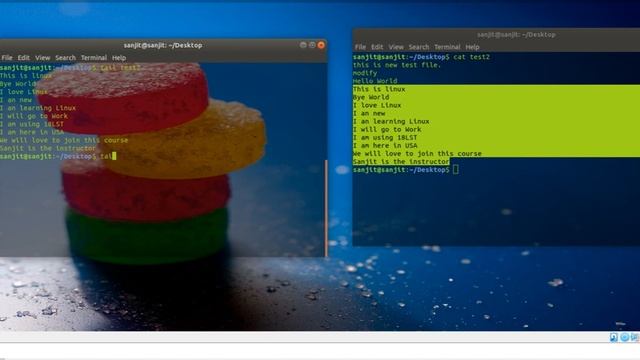The height and width of the screenshot is (360, 640).
Task: Click the round blue disc status bar icon
Action: [x=624, y=337]
